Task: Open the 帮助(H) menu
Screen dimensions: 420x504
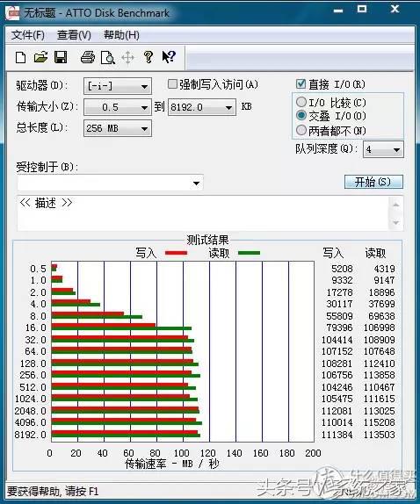Action: coord(121,35)
